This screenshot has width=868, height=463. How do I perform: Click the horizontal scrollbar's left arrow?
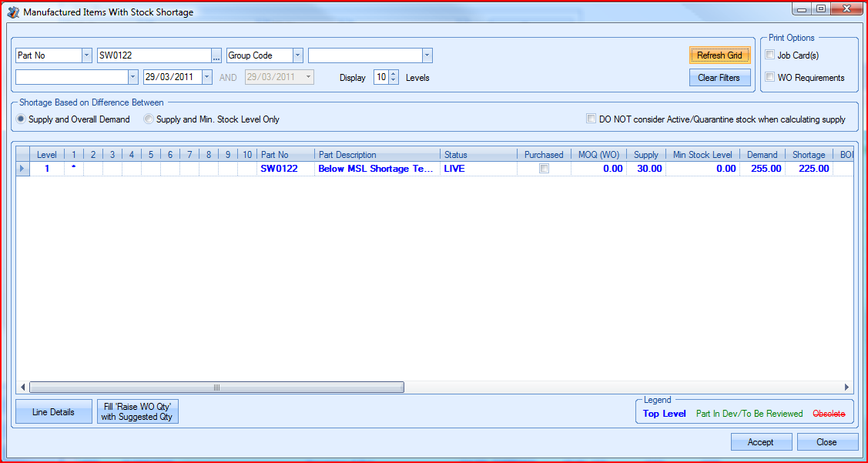click(22, 388)
